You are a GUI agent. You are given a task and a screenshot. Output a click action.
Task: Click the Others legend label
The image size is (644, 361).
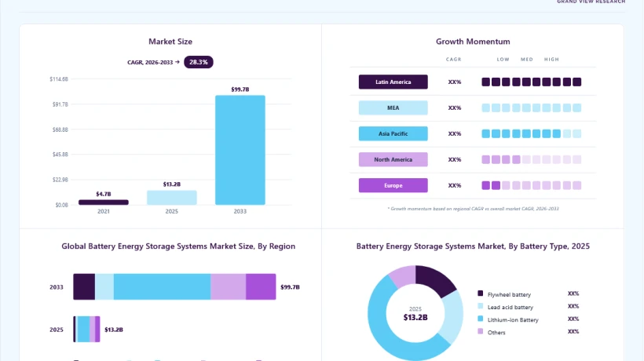pyautogui.click(x=496, y=332)
